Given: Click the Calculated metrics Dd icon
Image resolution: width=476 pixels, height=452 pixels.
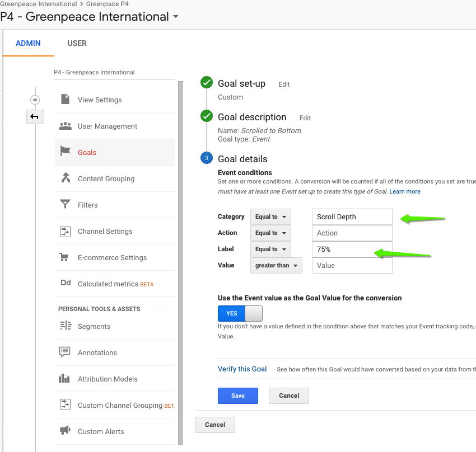Looking at the screenshot, I should tap(66, 283).
